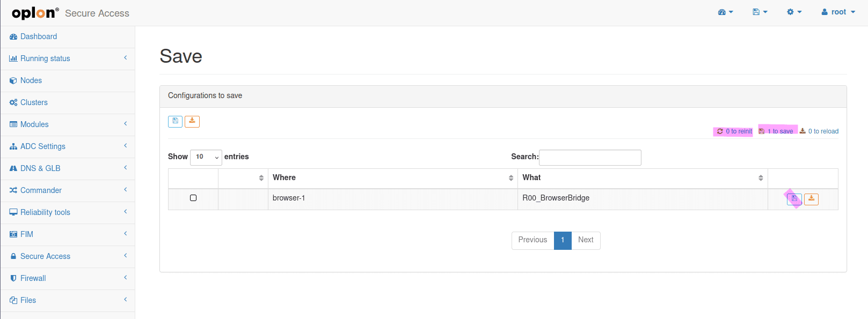
Task: Open the root user menu
Action: coord(838,12)
